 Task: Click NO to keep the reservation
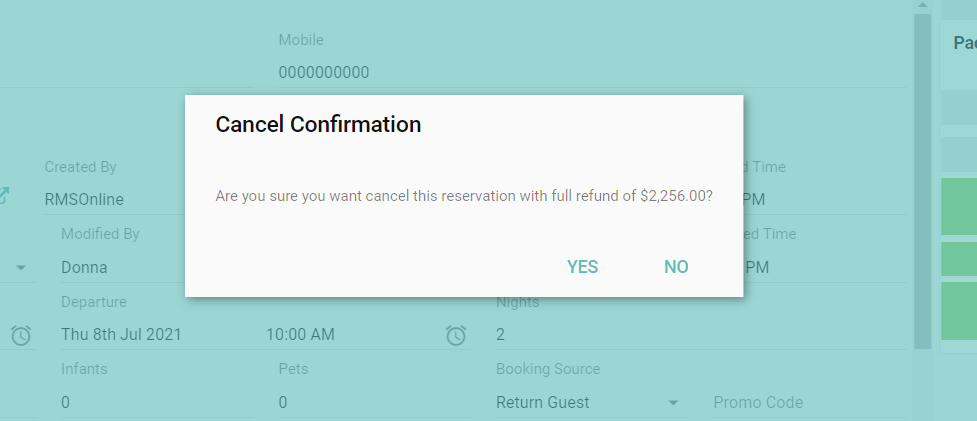[x=676, y=267]
